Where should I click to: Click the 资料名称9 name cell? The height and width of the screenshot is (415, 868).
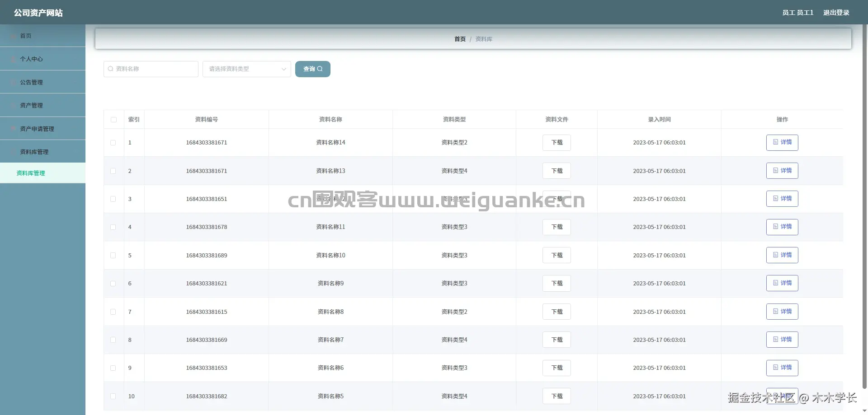coord(330,284)
